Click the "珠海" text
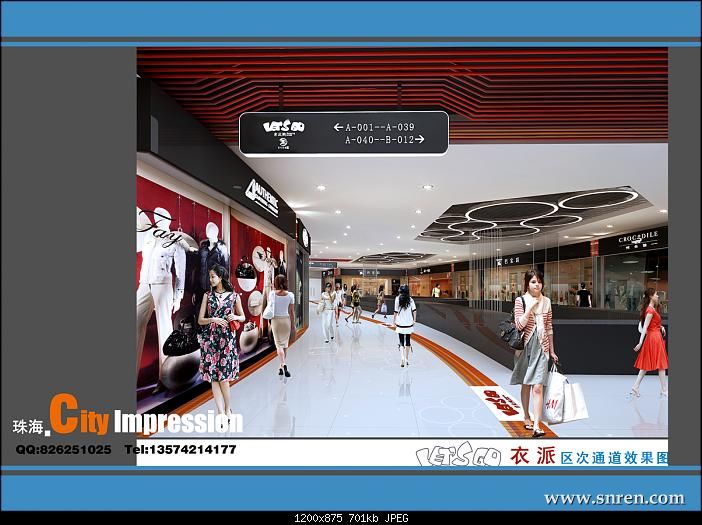The image size is (702, 525). [28, 427]
